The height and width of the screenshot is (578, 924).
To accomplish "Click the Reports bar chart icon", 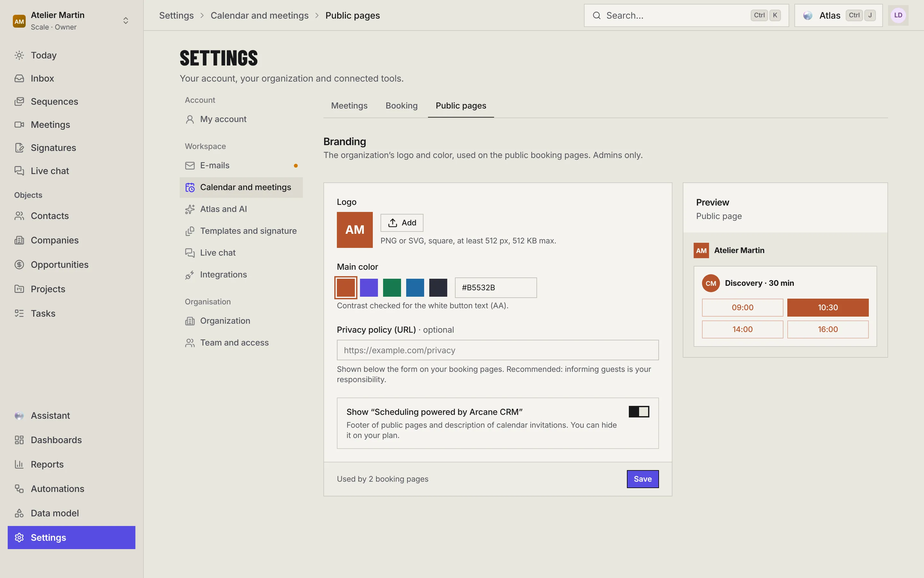I will pyautogui.click(x=19, y=464).
